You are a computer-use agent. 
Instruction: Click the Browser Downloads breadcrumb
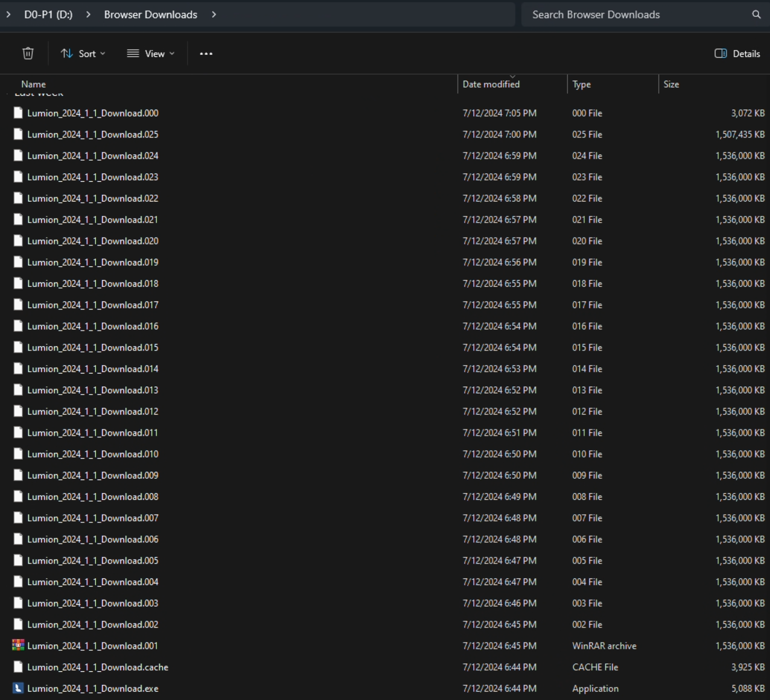click(150, 15)
